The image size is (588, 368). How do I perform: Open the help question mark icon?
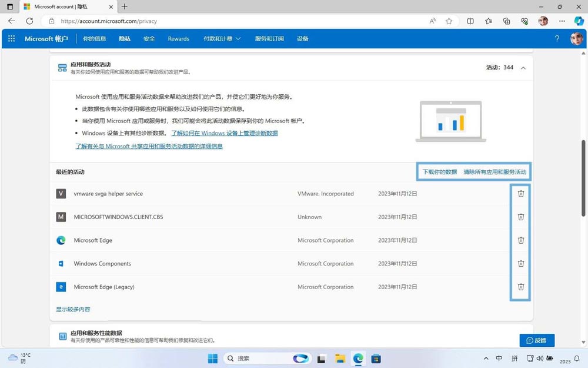557,38
